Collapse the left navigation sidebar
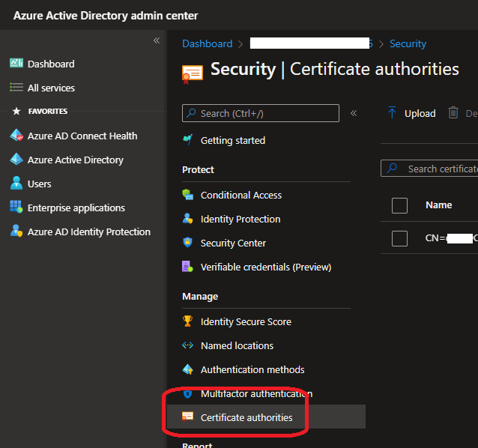This screenshot has width=478, height=448. 157,40
